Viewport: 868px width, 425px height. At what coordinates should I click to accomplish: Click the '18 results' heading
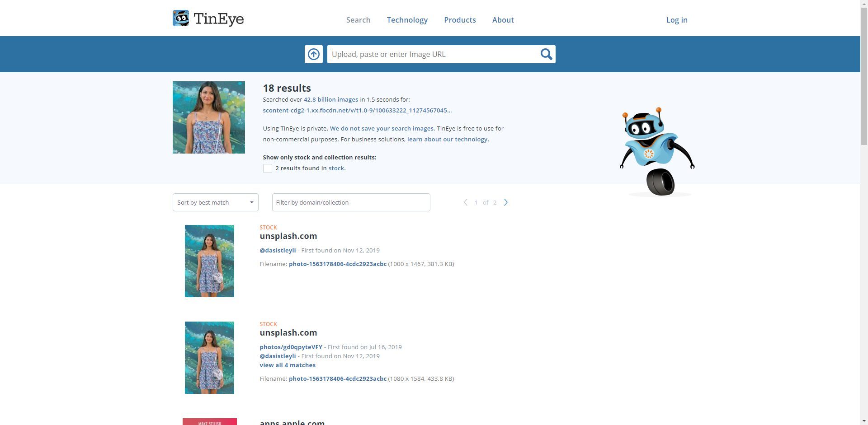tap(287, 88)
